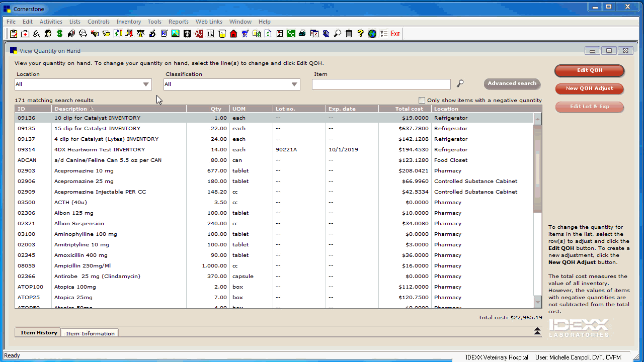Click into the Item search field
This screenshot has width=644, height=362.
[381, 84]
